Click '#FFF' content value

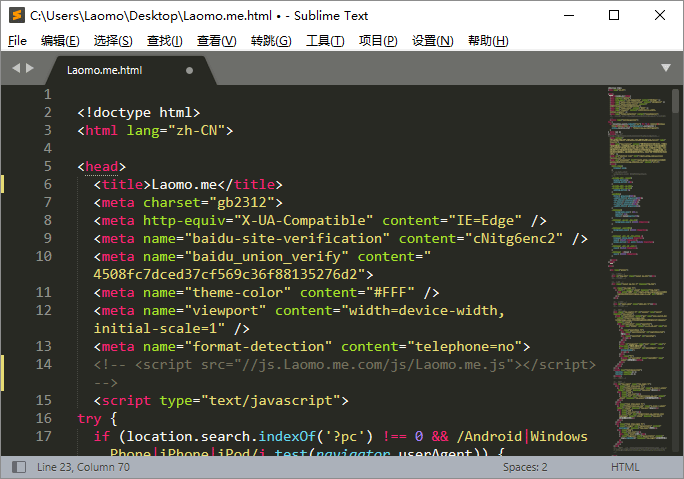[390, 292]
